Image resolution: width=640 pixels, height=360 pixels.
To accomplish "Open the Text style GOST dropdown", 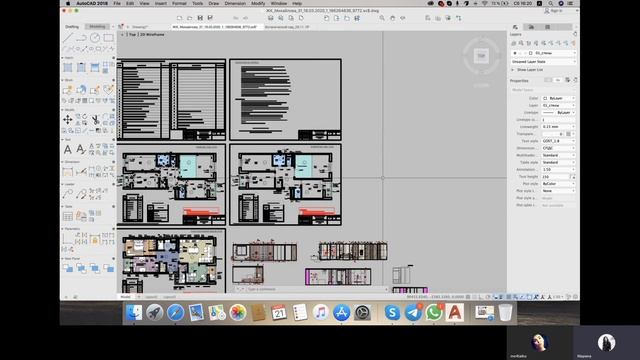I will click(558, 141).
